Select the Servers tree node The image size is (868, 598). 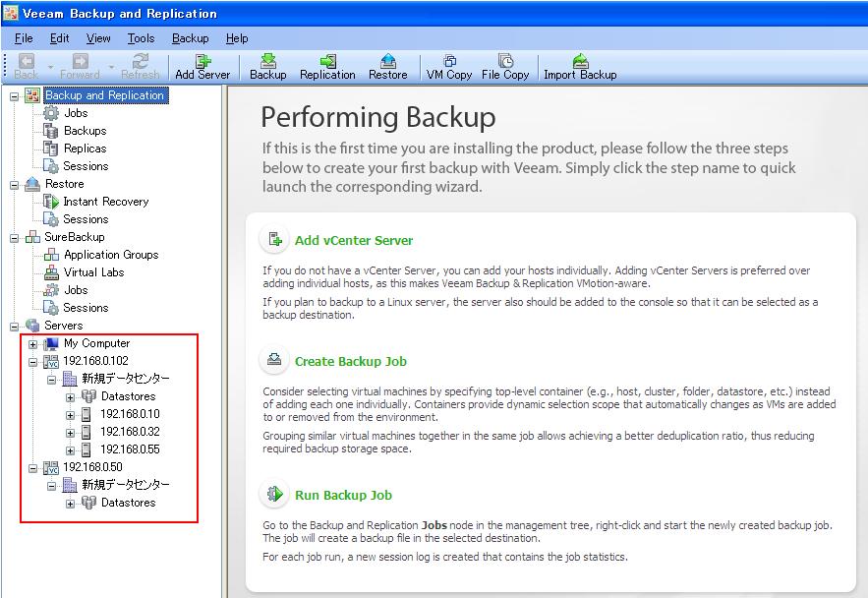point(64,326)
